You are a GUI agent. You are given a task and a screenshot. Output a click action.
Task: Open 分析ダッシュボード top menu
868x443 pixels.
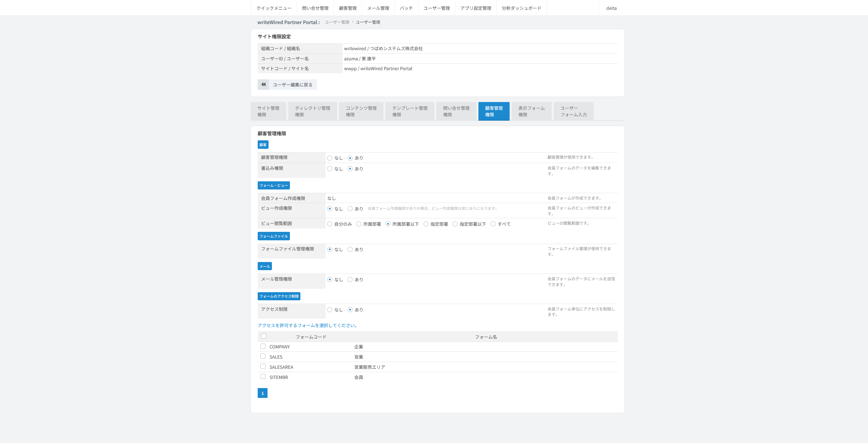(x=521, y=8)
